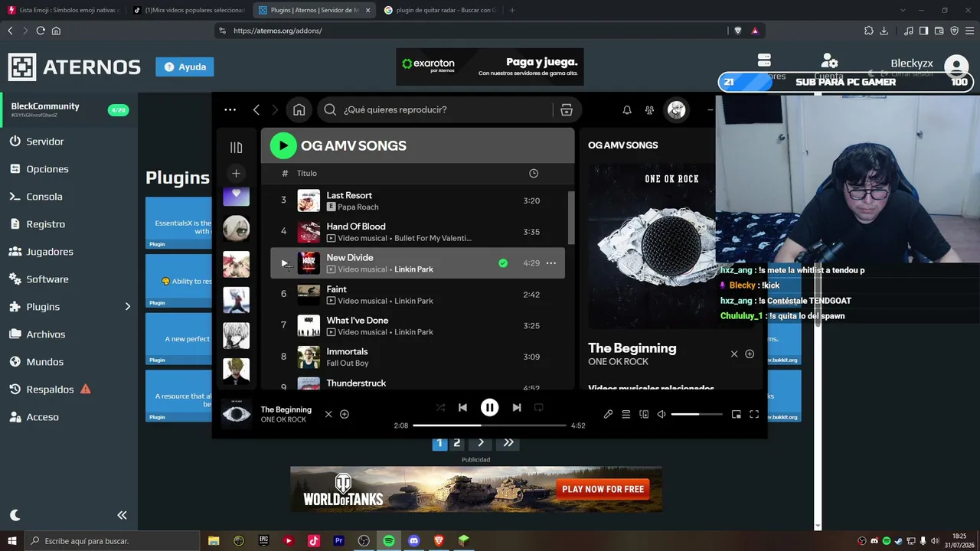
Task: Collapse the Aternos sidebar with double chevron
Action: (x=122, y=515)
